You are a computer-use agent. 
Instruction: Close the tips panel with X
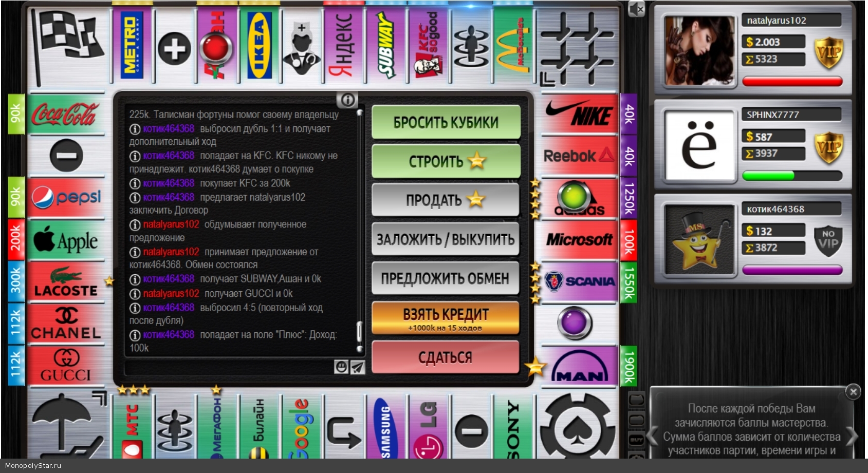(x=853, y=392)
